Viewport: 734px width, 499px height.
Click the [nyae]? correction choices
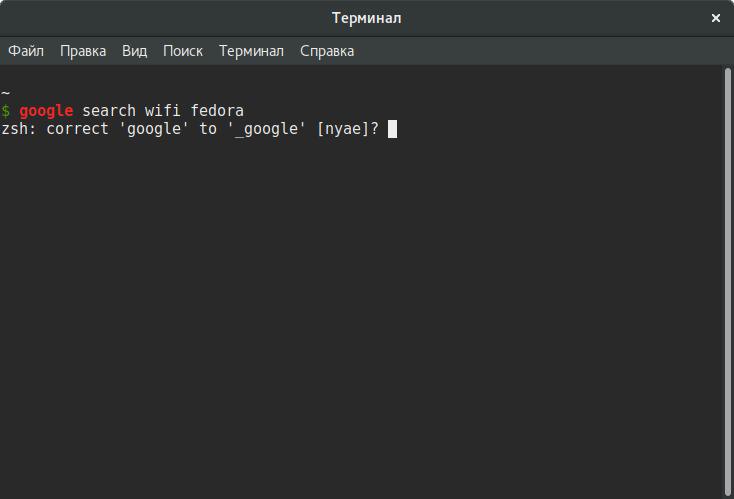tap(347, 128)
